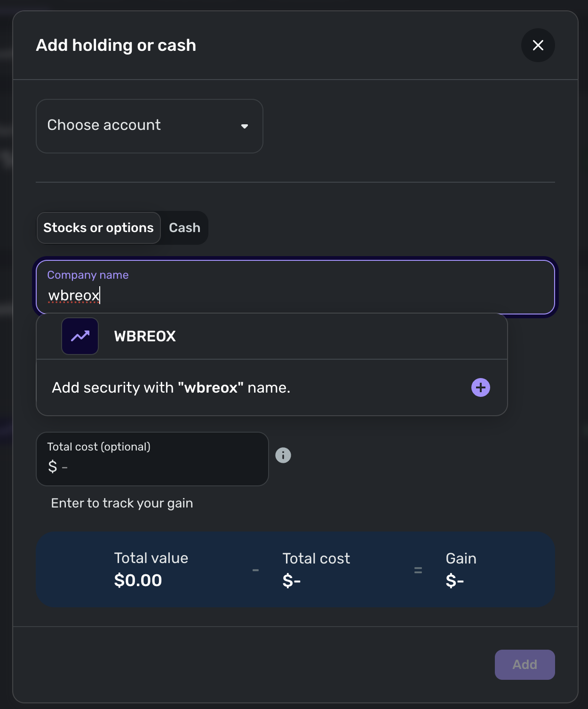588x709 pixels.
Task: Click the trending chart icon beside WBREOX
Action: pyautogui.click(x=80, y=336)
